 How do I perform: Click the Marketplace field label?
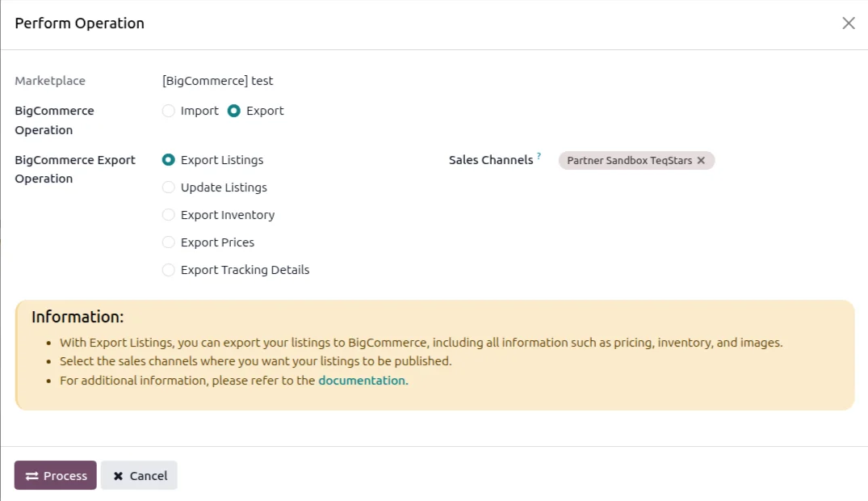(50, 81)
